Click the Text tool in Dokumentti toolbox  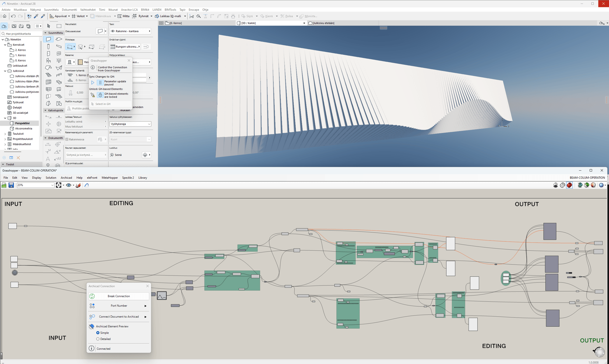[48, 159]
